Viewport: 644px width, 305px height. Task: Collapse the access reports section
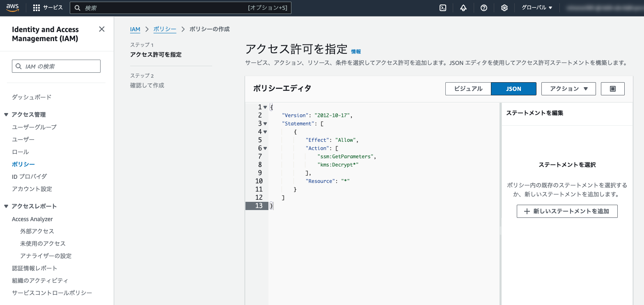(x=6, y=206)
